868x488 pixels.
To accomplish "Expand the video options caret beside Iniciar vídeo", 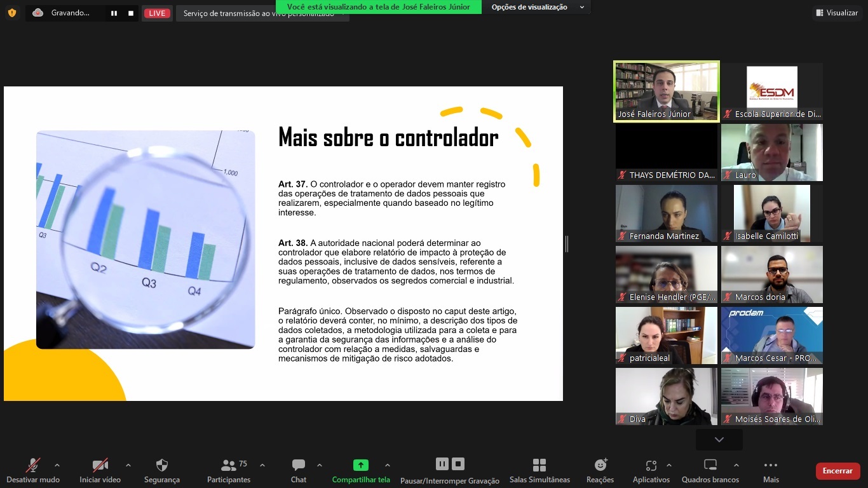I will click(128, 465).
